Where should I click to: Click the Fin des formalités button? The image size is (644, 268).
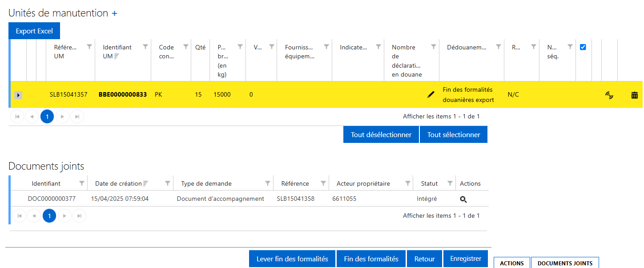(x=371, y=259)
